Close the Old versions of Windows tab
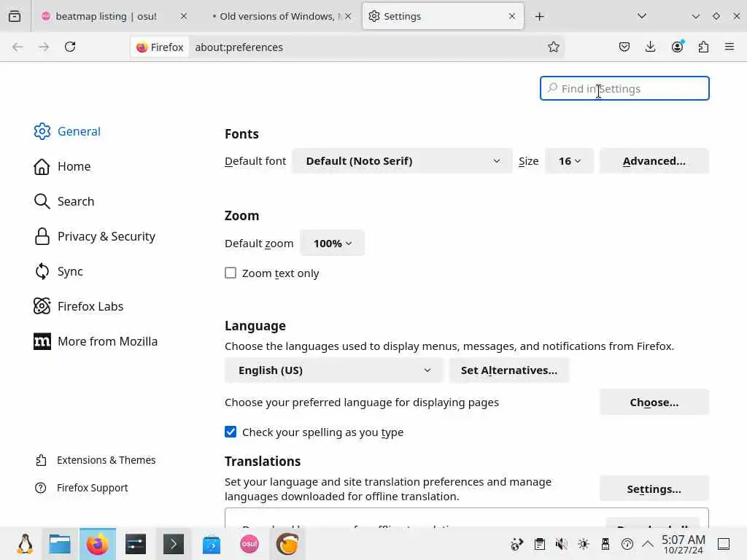The width and height of the screenshot is (747, 560). [x=348, y=16]
